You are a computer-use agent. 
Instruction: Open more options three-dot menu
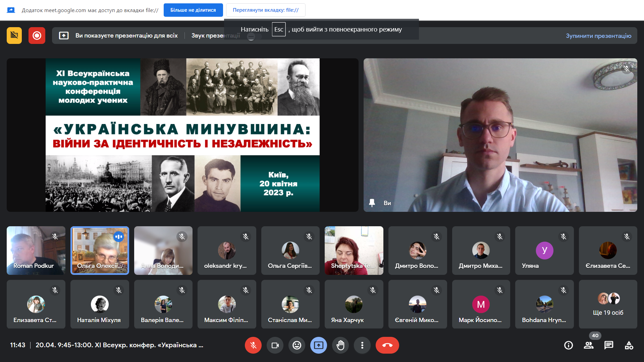[362, 345]
